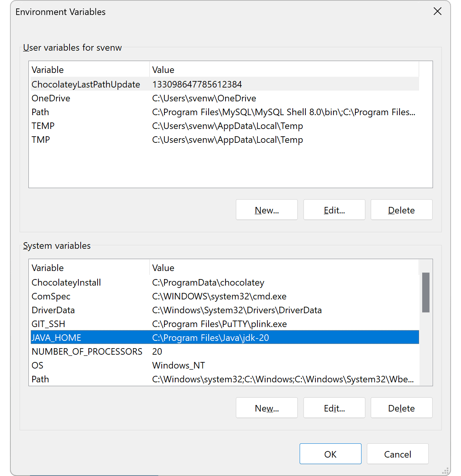Select the GIT_SSH system variable
461x476 pixels.
pyautogui.click(x=115, y=324)
